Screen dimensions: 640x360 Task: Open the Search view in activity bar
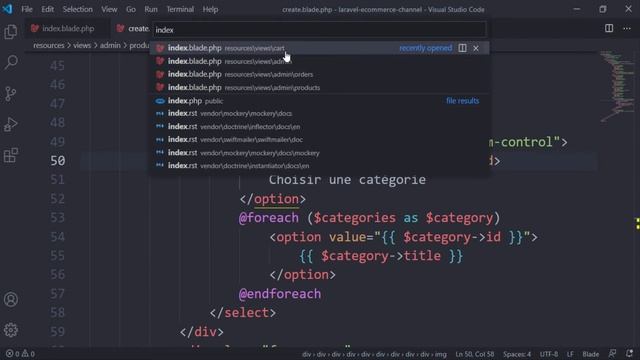[x=11, y=62]
